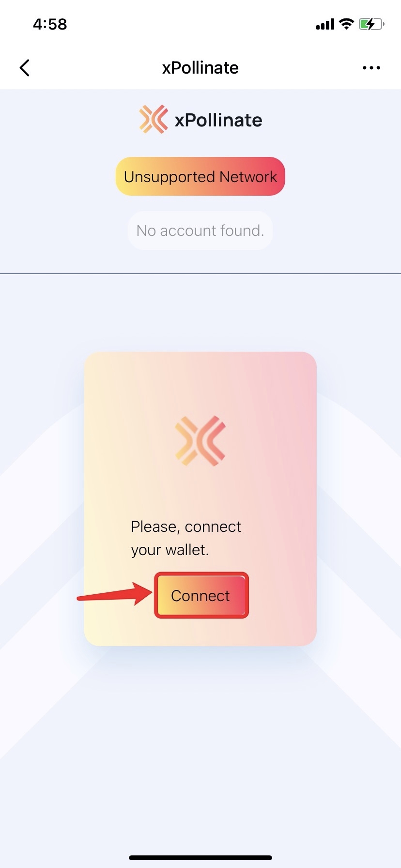Tap the cellular signal bars icon

[x=325, y=24]
